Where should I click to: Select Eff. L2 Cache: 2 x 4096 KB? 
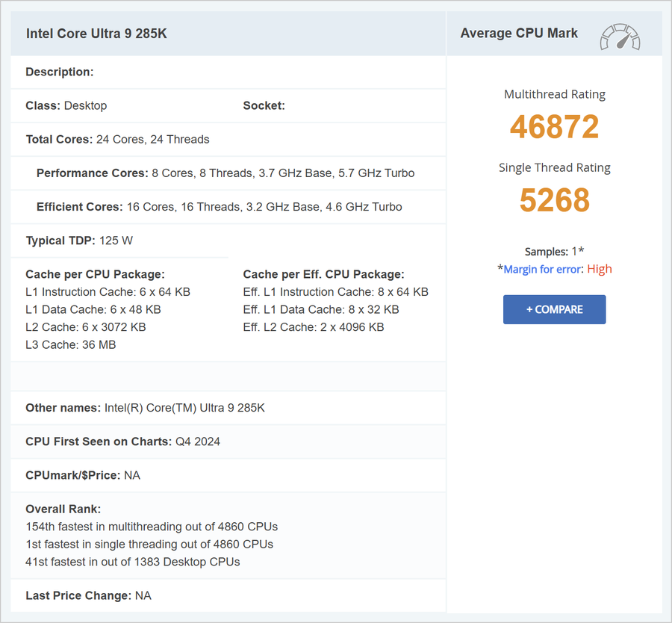pyautogui.click(x=314, y=327)
